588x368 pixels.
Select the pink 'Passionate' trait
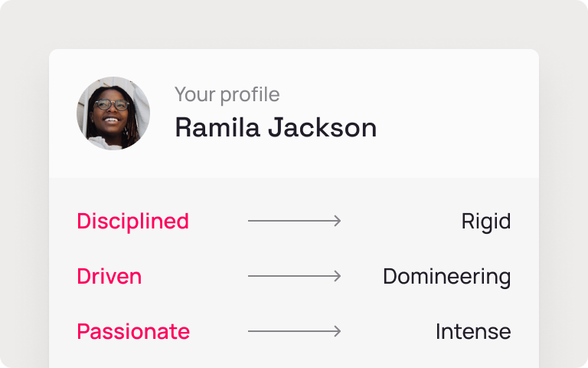point(133,331)
